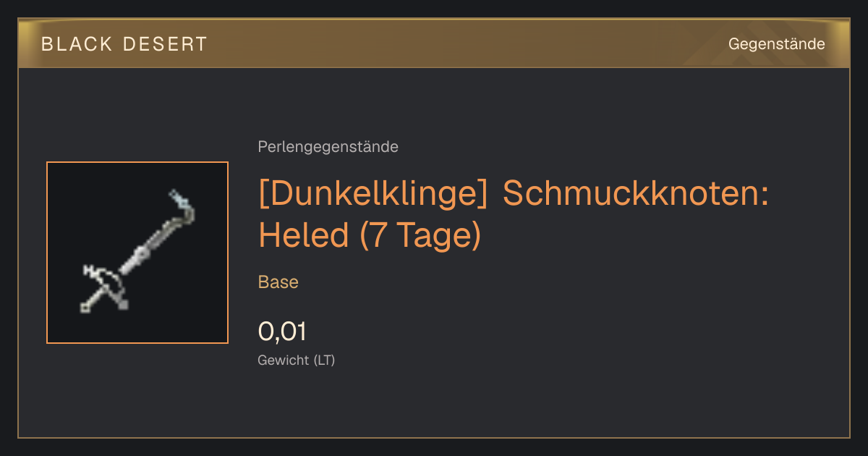
Task: Open the BLACK DESERT header logo
Action: click(124, 44)
